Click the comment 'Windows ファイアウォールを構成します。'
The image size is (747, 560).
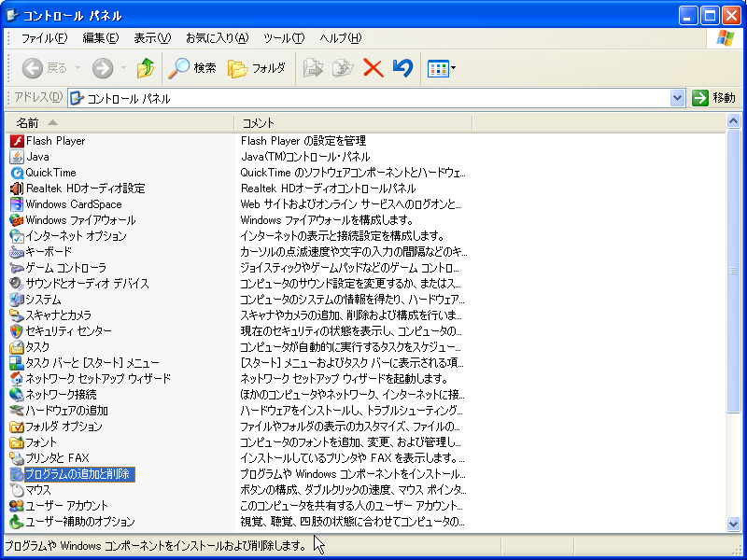[327, 220]
